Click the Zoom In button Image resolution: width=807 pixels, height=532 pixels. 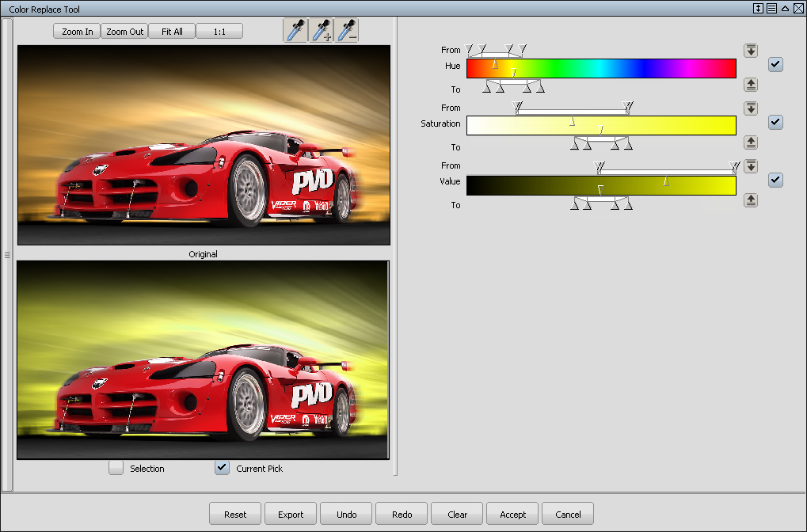77,32
